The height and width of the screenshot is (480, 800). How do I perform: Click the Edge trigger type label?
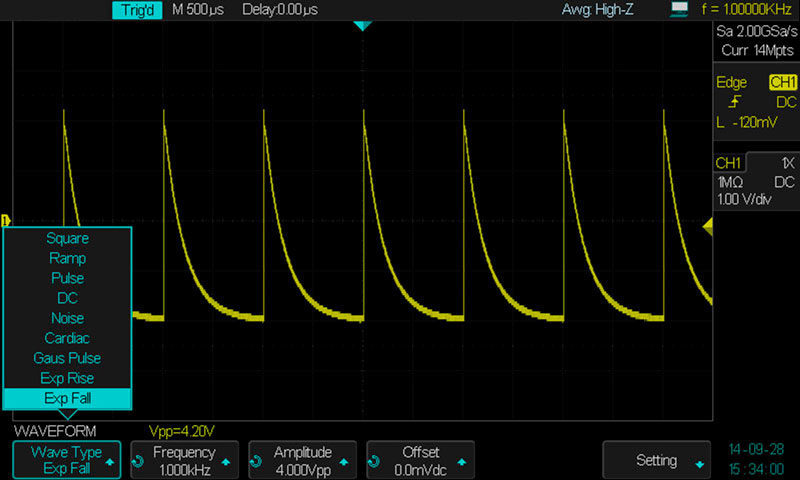[731, 83]
